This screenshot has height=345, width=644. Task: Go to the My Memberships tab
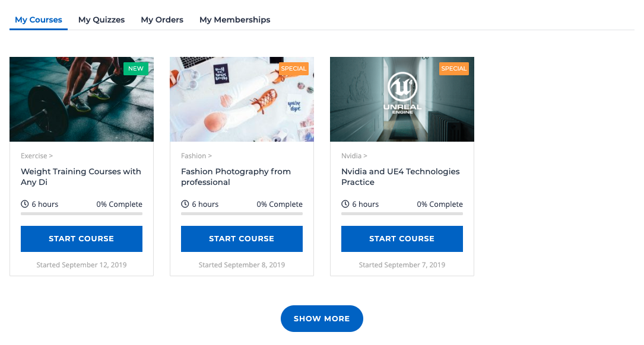[235, 20]
